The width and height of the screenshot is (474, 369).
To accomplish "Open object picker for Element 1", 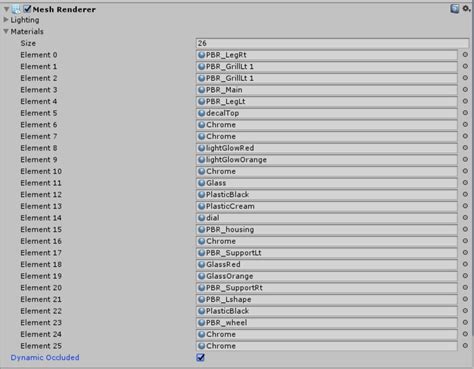I will (465, 66).
